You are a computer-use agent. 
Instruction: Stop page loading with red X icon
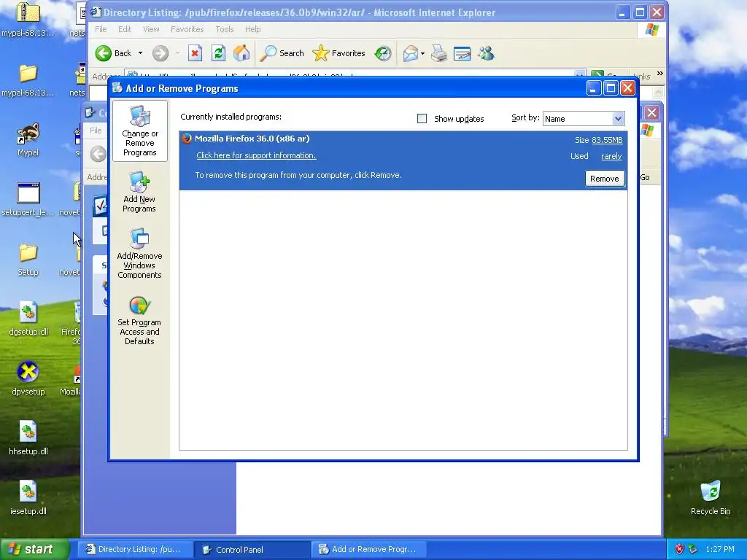(195, 53)
